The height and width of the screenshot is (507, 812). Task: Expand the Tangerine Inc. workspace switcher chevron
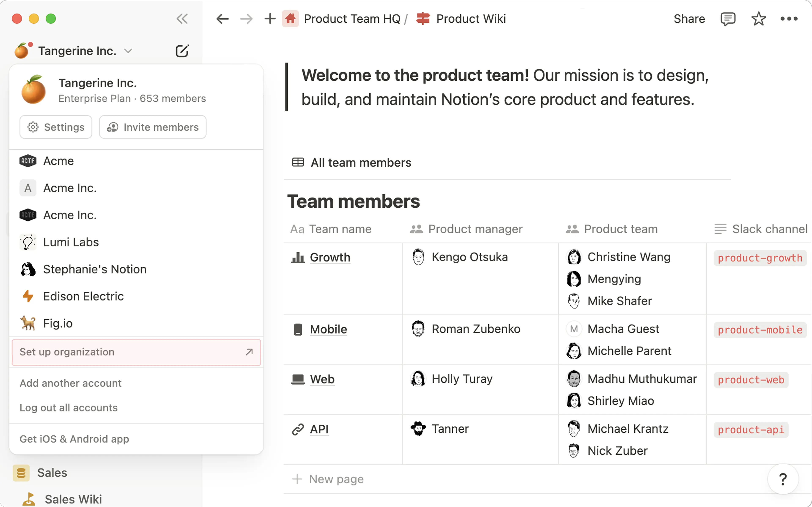coord(128,51)
